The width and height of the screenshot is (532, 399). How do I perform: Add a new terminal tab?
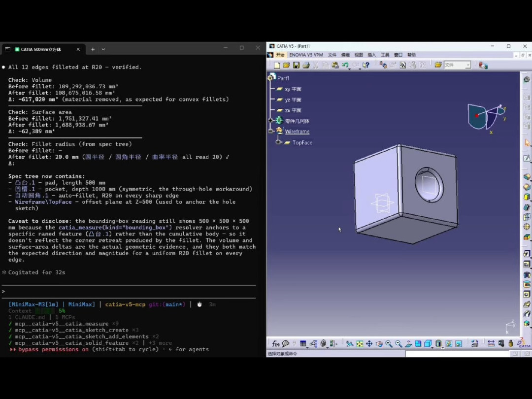pos(93,49)
